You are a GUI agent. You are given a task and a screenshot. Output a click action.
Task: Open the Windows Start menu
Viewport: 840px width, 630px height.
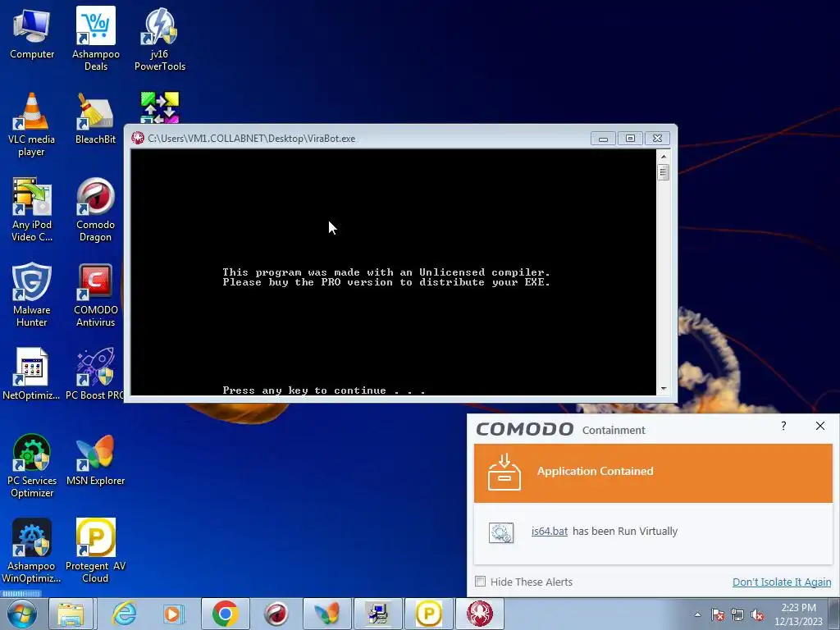(x=22, y=614)
